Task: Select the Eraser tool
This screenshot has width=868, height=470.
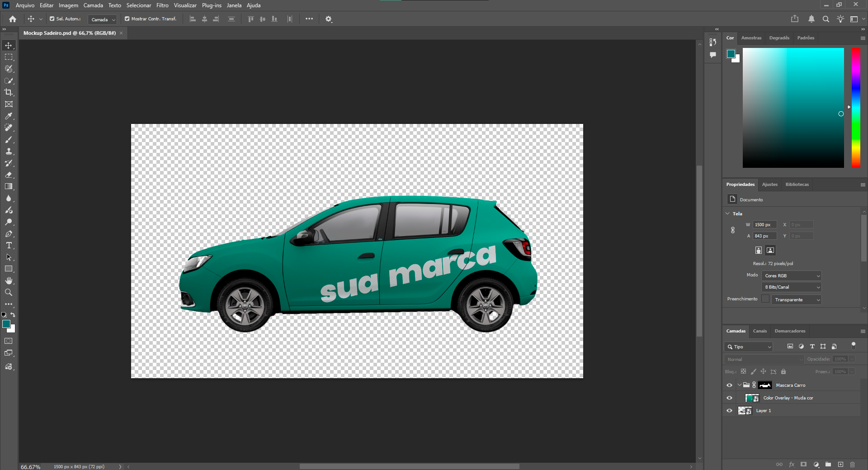Action: pyautogui.click(x=9, y=175)
